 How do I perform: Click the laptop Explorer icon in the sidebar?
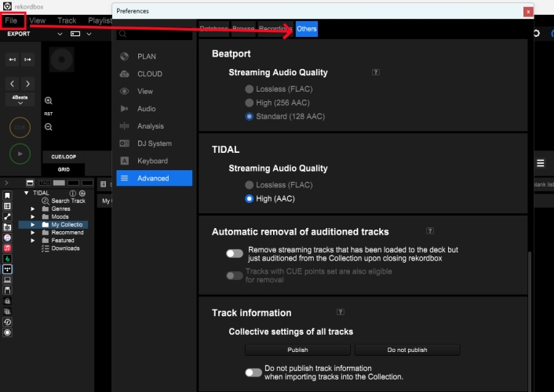7,280
